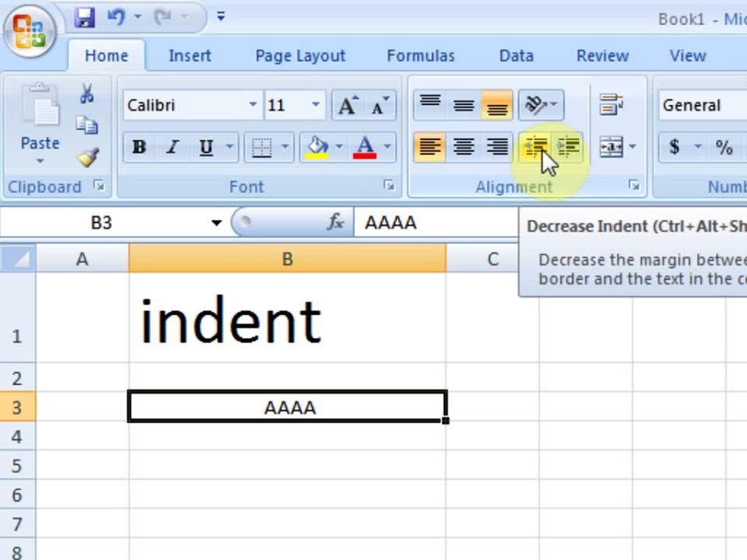Click the Name Box showing B3
The height and width of the screenshot is (560, 747).
coord(101,222)
